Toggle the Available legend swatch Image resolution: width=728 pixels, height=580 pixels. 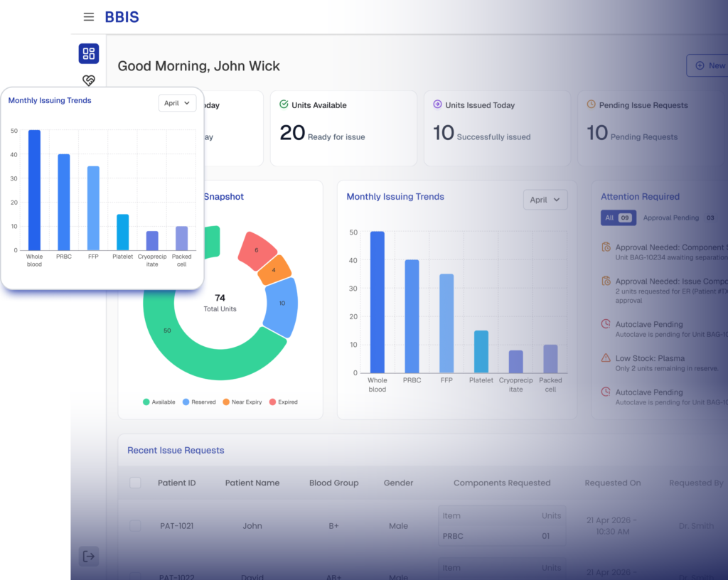(146, 402)
